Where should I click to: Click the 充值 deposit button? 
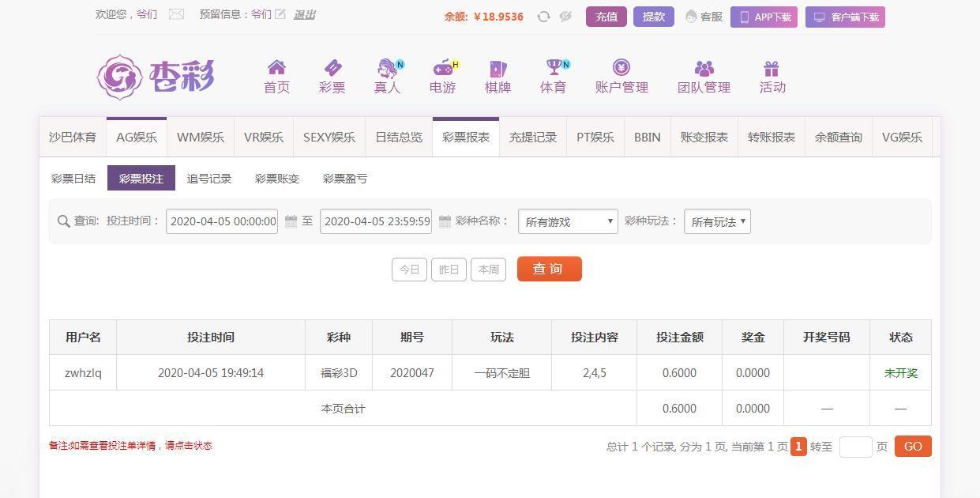[x=606, y=17]
